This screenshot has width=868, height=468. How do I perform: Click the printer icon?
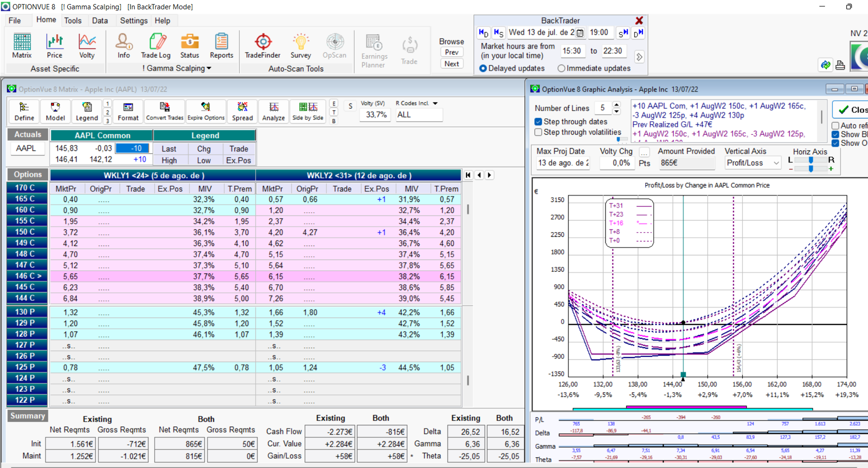coord(840,65)
